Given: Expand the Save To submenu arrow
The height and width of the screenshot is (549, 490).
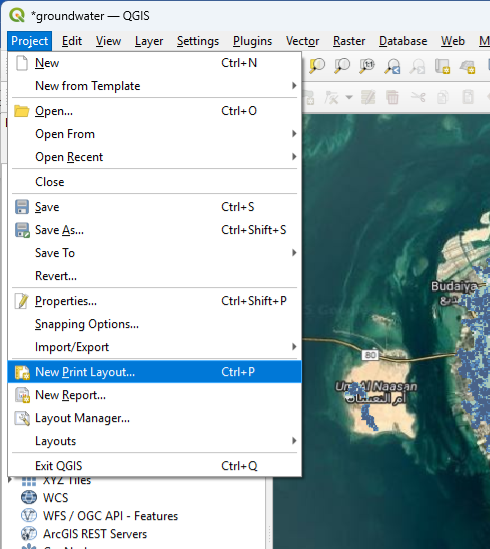Looking at the screenshot, I should coord(294,253).
